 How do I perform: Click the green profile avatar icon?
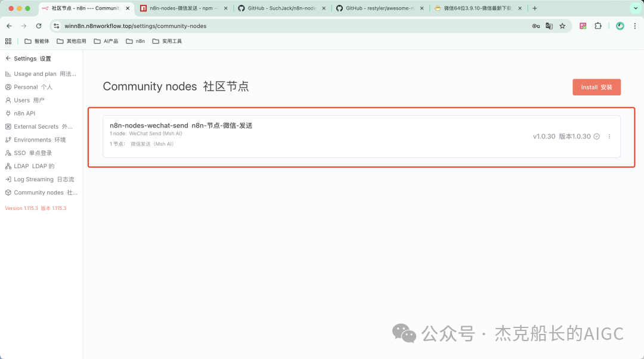[620, 26]
